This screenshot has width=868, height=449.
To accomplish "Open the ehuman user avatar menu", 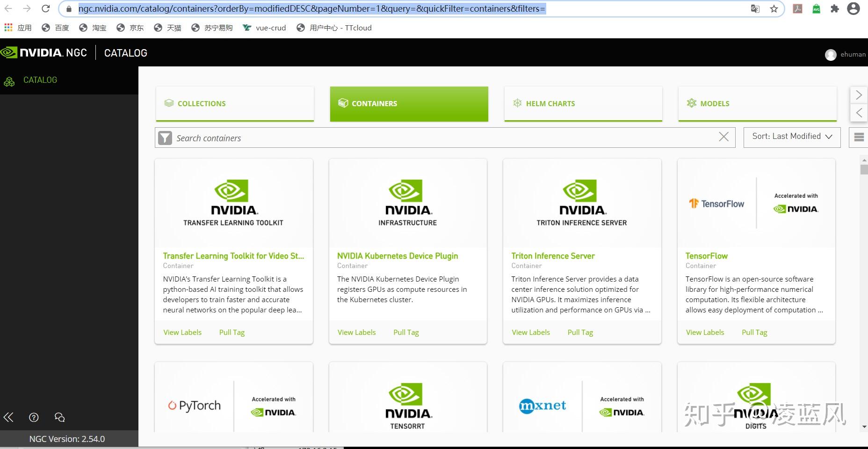I will pos(832,55).
